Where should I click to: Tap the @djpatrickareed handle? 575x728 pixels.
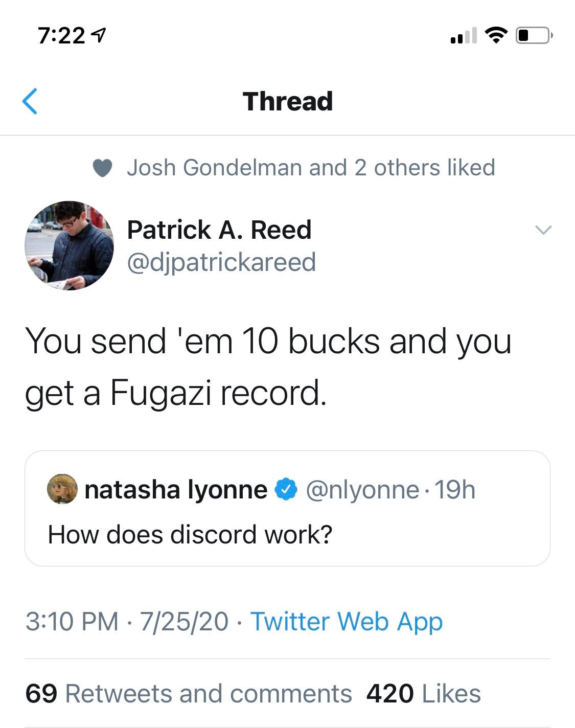tap(221, 262)
